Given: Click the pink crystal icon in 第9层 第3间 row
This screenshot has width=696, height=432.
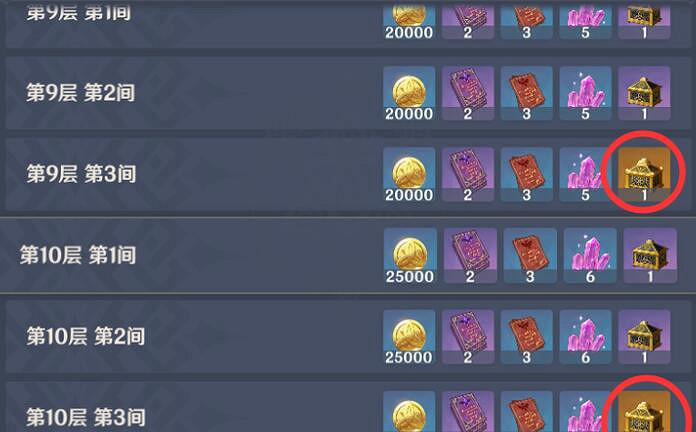Looking at the screenshot, I should coord(585,174).
